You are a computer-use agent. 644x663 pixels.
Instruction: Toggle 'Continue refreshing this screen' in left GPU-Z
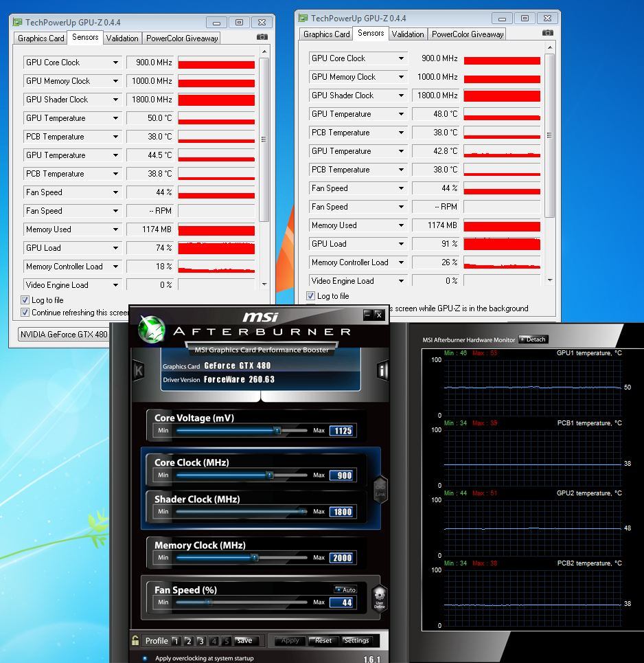point(25,312)
